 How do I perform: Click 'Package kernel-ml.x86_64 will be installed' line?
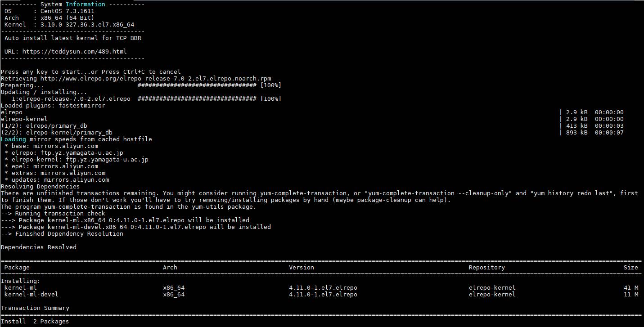coord(125,220)
